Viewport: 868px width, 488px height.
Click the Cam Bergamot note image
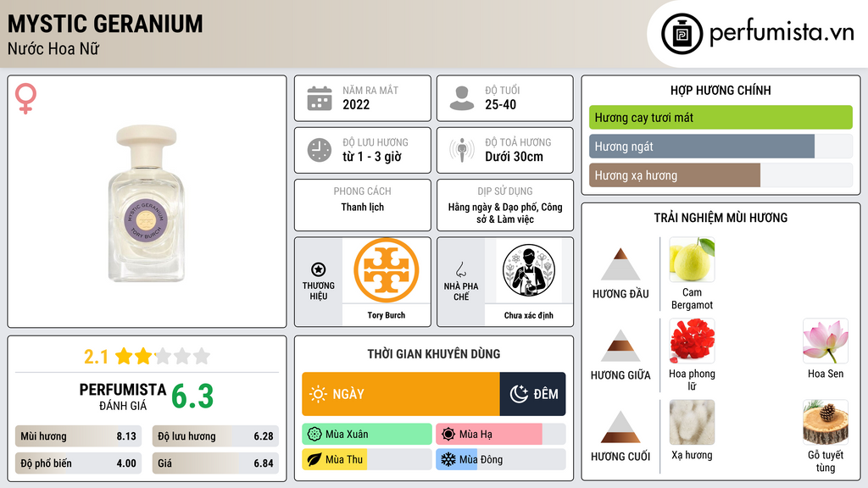[692, 259]
